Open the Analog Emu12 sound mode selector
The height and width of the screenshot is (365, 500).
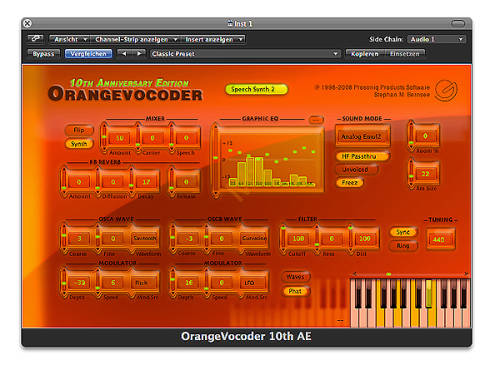[x=362, y=136]
